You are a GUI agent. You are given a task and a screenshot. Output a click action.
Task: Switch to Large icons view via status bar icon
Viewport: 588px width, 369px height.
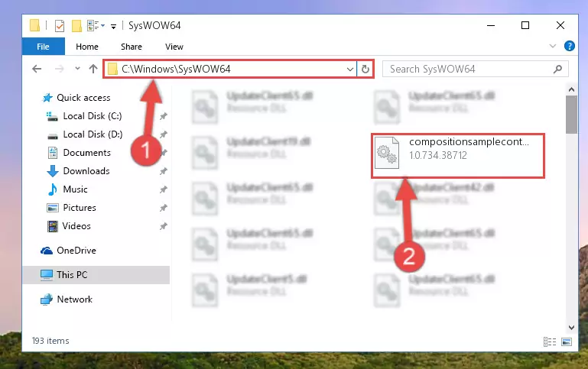(x=567, y=341)
